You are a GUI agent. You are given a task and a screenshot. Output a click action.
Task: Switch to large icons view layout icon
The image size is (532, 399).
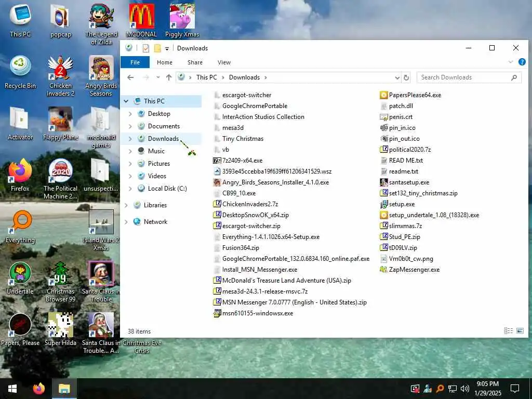click(520, 331)
